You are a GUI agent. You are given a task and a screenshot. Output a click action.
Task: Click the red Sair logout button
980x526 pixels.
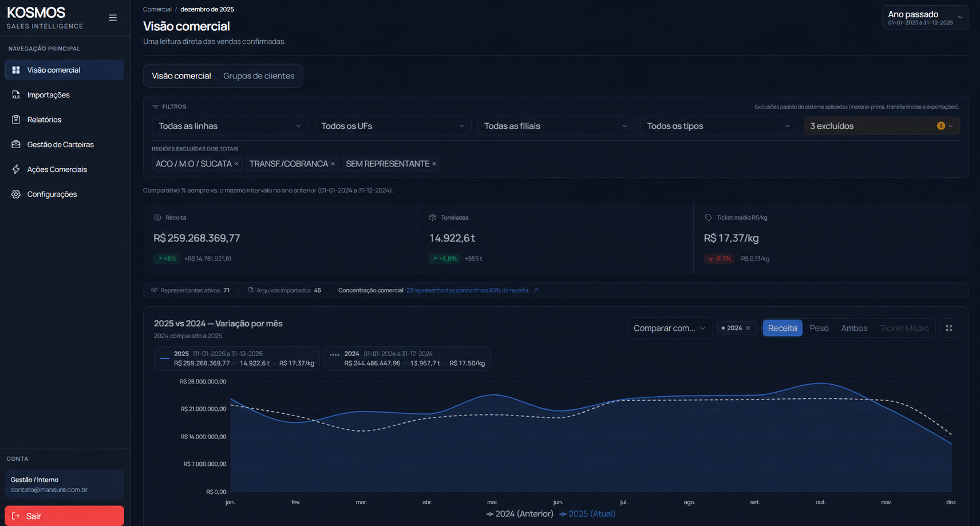pyautogui.click(x=64, y=516)
